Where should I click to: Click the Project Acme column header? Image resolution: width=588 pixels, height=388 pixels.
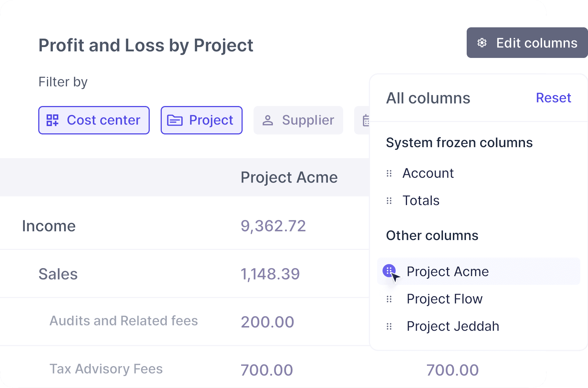289,177
